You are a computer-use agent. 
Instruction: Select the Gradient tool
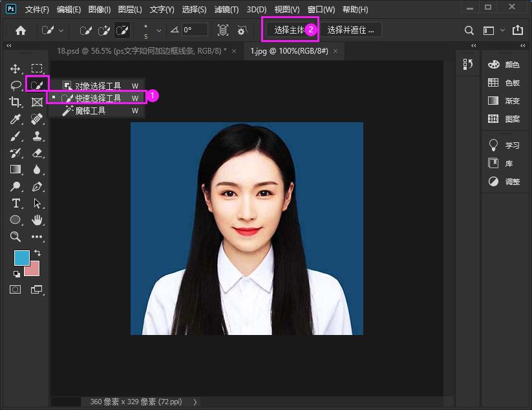point(16,169)
